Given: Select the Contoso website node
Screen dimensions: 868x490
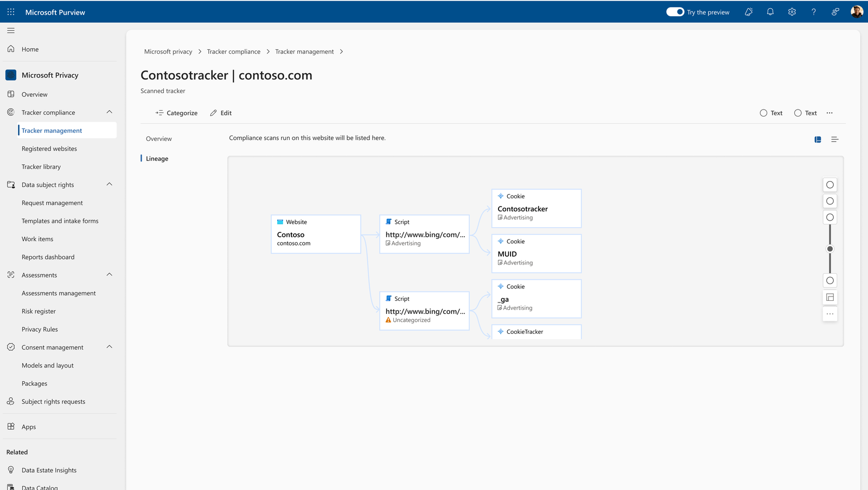Looking at the screenshot, I should click(x=316, y=234).
